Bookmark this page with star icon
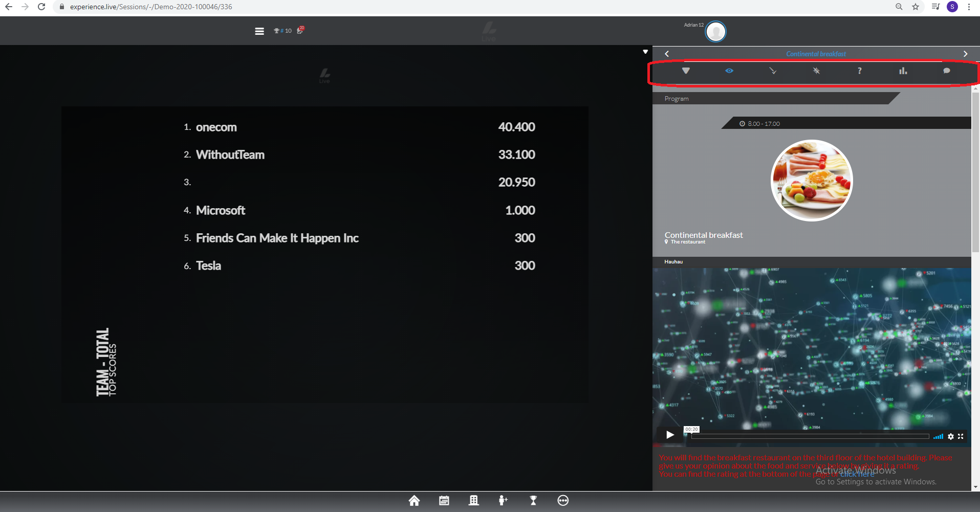This screenshot has width=980, height=512. pos(916,7)
